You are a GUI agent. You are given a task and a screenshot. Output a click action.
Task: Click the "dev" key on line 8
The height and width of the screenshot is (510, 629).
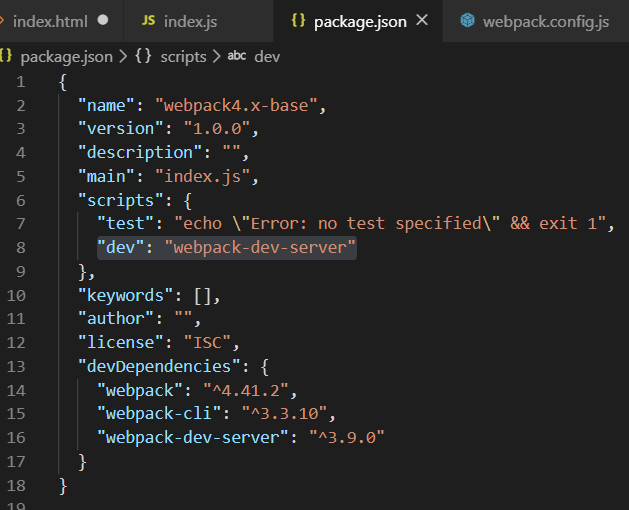120,248
